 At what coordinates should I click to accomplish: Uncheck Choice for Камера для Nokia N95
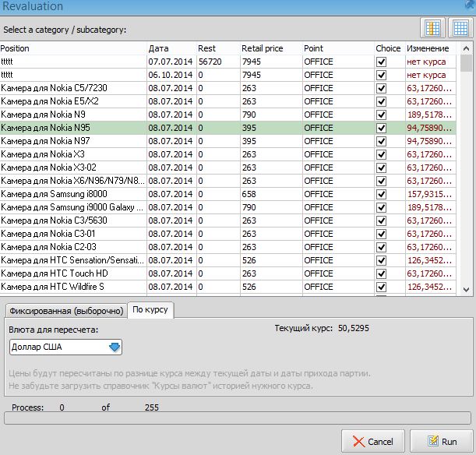pyautogui.click(x=381, y=128)
